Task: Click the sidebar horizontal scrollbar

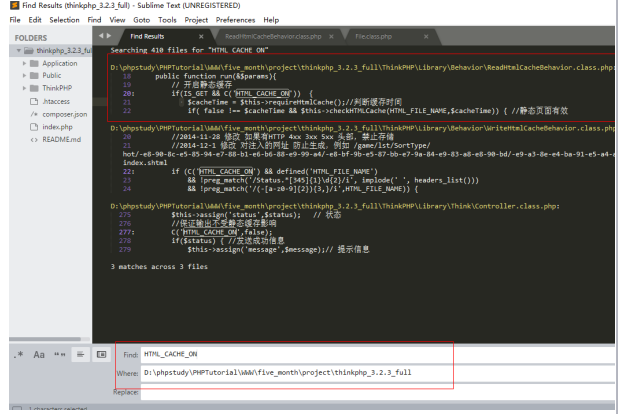Action: click(x=45, y=339)
